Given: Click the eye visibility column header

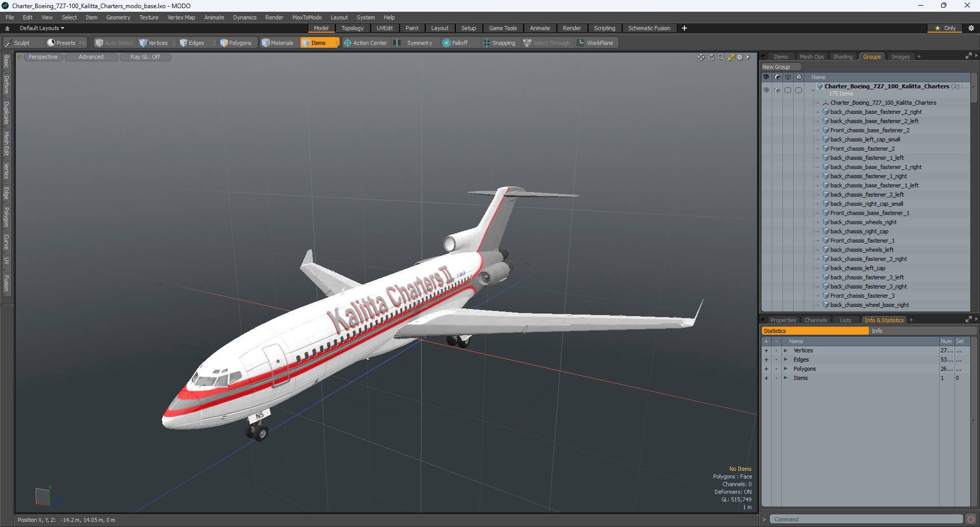Looking at the screenshot, I should click(766, 77).
